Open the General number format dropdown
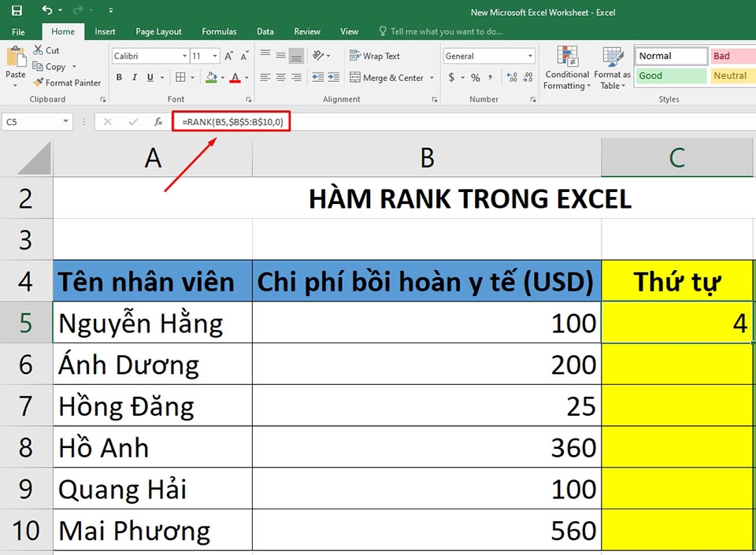Image resolution: width=756 pixels, height=555 pixels. point(488,55)
